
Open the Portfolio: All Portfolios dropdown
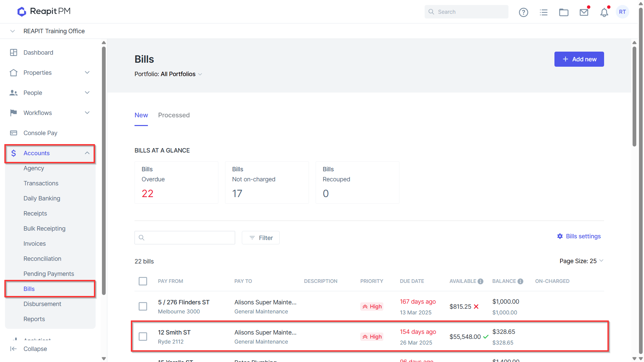point(168,74)
